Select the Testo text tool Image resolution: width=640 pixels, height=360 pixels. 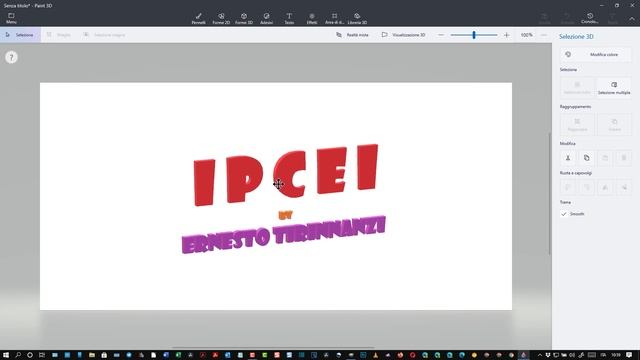[289, 18]
